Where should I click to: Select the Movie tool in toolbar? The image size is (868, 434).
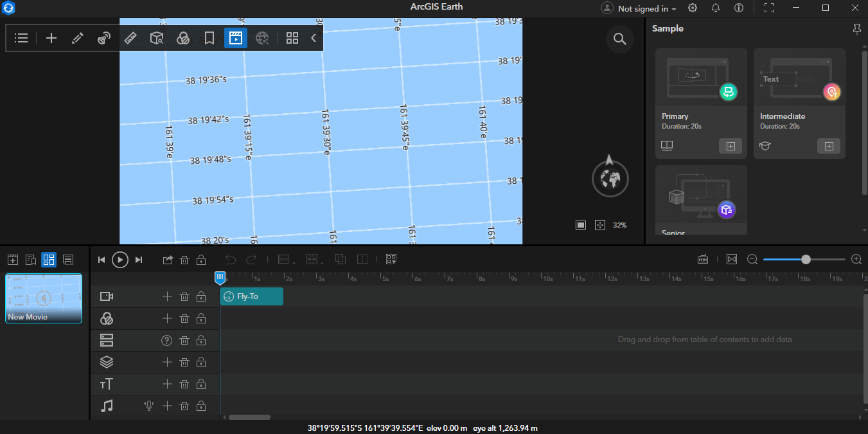tap(235, 38)
